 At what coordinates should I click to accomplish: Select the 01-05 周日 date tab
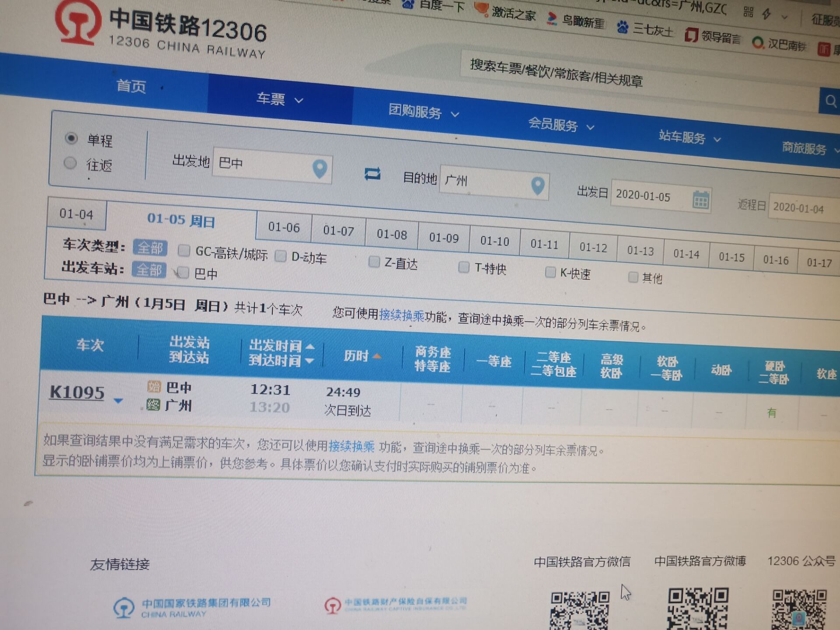point(181,220)
